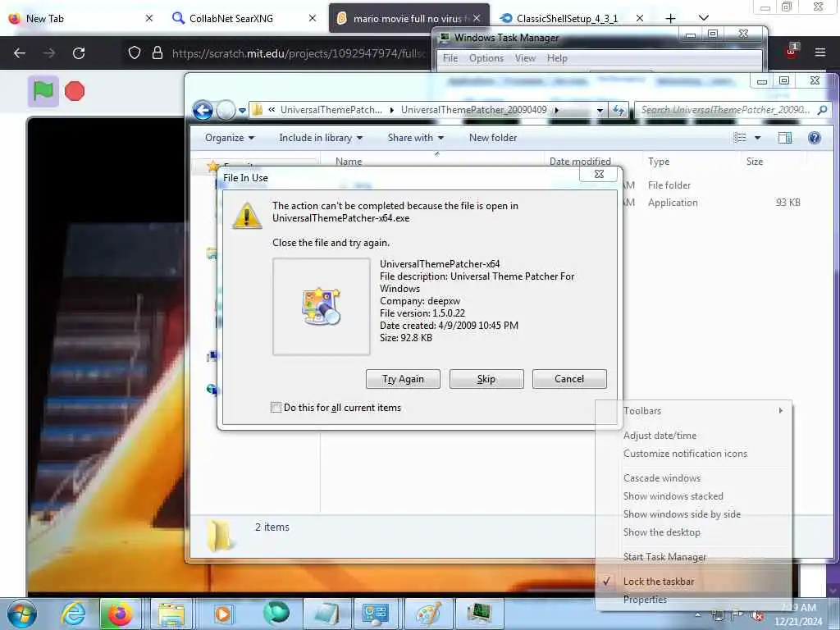
Task: Open the Windows Start orb
Action: pos(22,614)
